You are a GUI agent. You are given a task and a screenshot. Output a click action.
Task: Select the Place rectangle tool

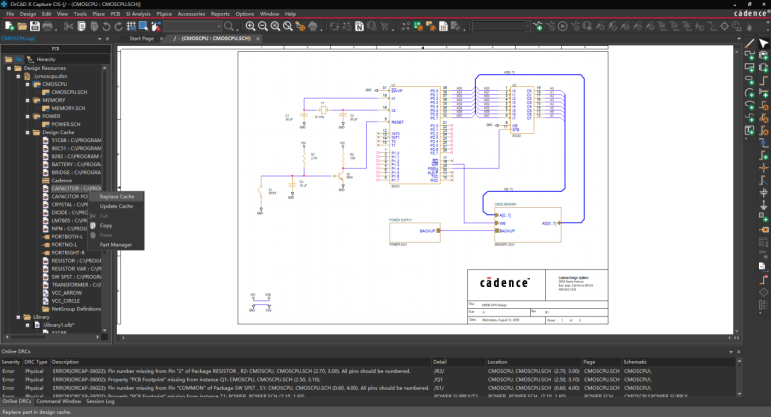click(x=749, y=67)
